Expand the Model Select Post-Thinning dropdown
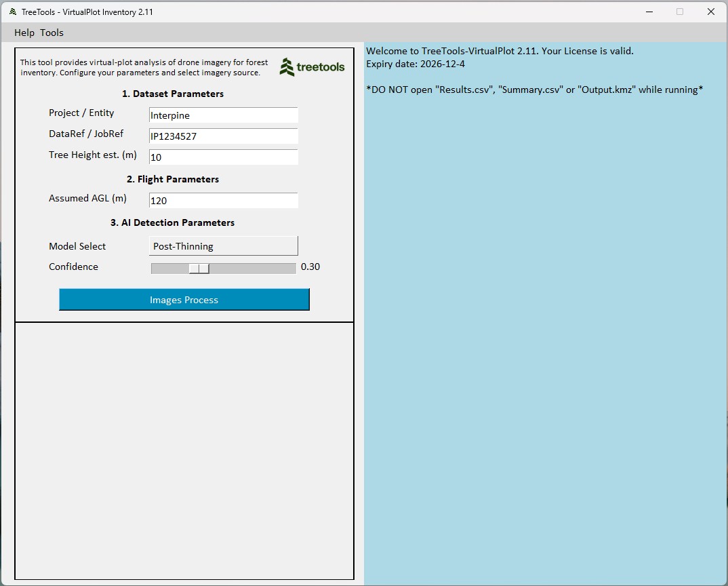The width and height of the screenshot is (728, 586). coord(223,246)
